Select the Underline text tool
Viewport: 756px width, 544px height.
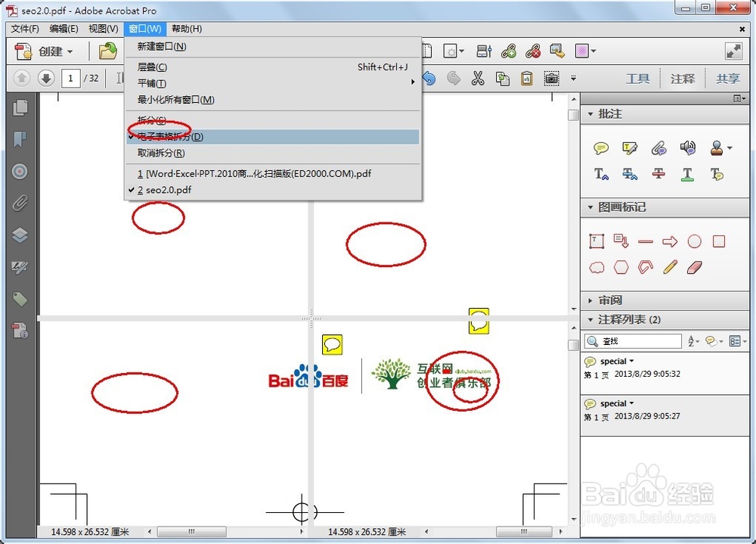pos(687,174)
